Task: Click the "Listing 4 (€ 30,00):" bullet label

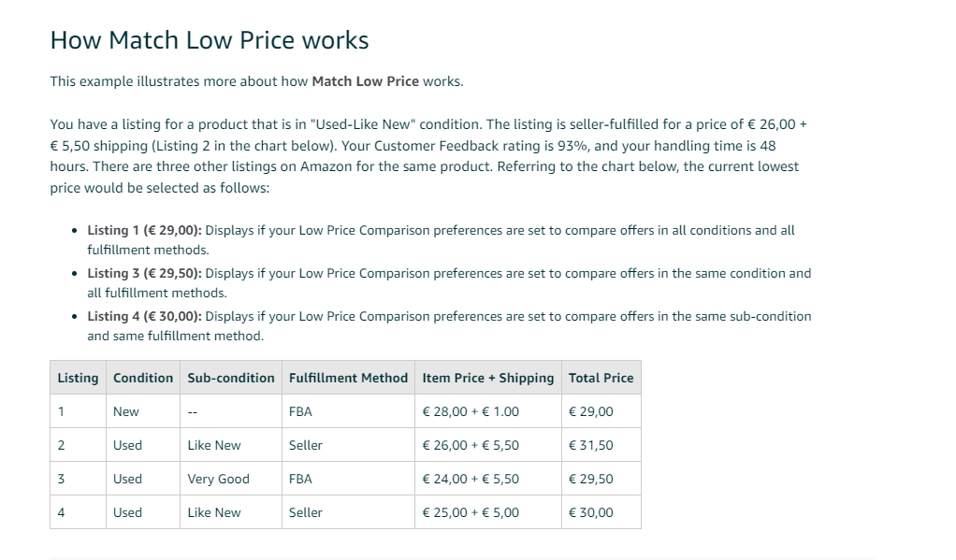Action: click(x=144, y=316)
